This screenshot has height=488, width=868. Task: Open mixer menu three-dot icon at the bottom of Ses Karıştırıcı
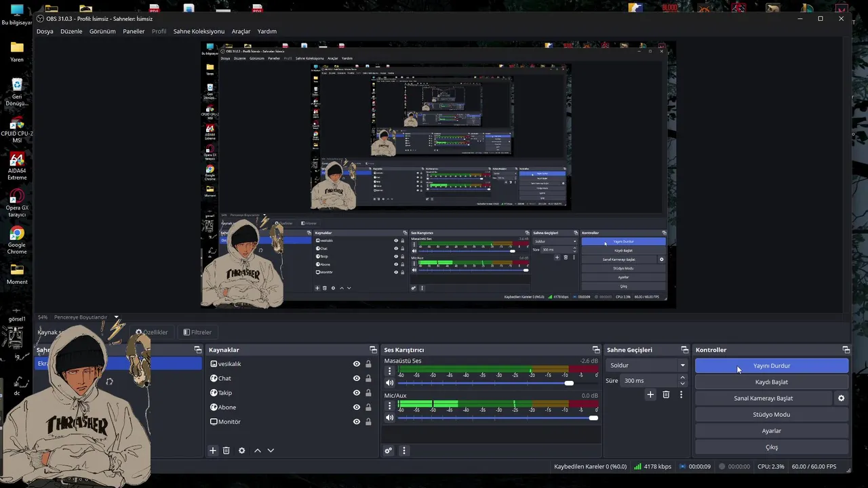[404, 451]
